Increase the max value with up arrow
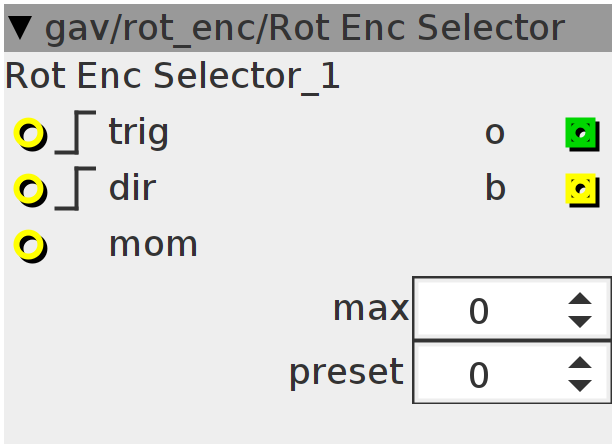 [x=580, y=299]
